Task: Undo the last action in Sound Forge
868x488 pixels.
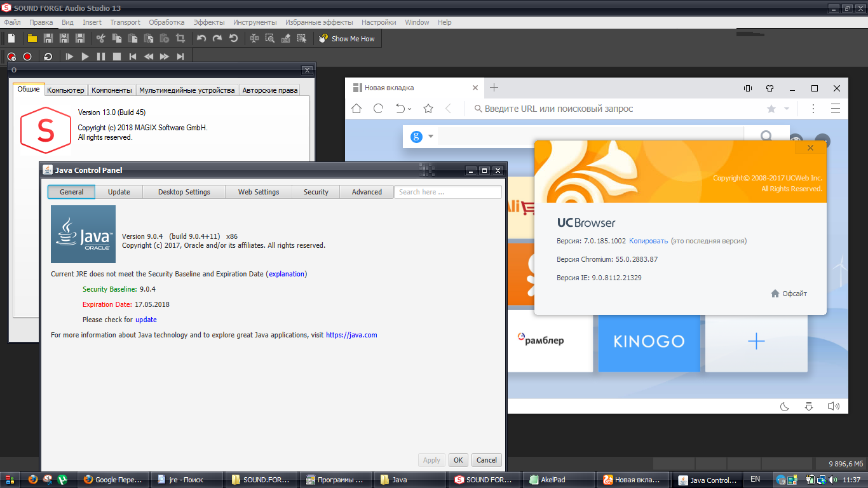Action: click(201, 39)
